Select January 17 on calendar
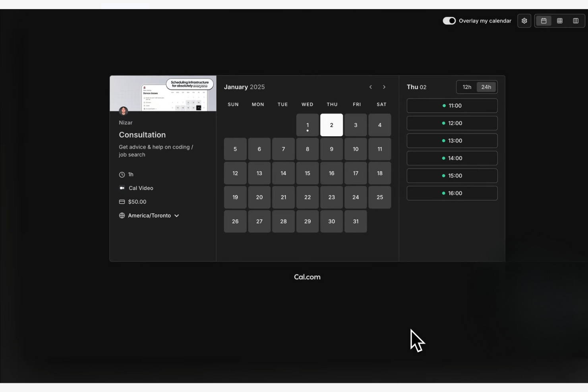The image size is (588, 392). (x=356, y=173)
